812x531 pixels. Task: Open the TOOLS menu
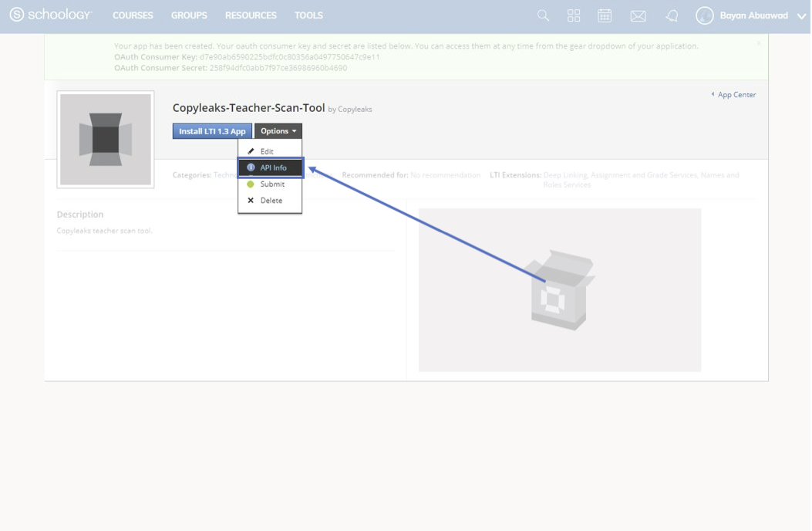click(308, 15)
